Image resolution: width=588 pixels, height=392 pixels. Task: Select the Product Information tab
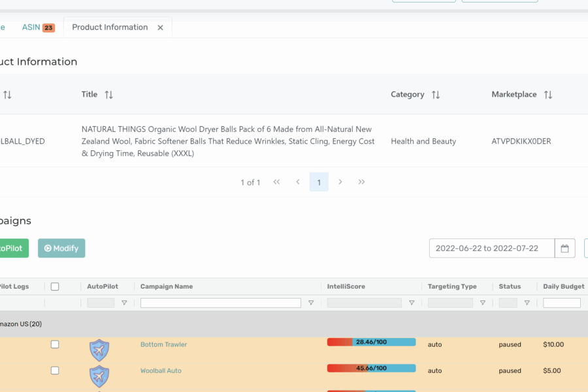pos(110,27)
